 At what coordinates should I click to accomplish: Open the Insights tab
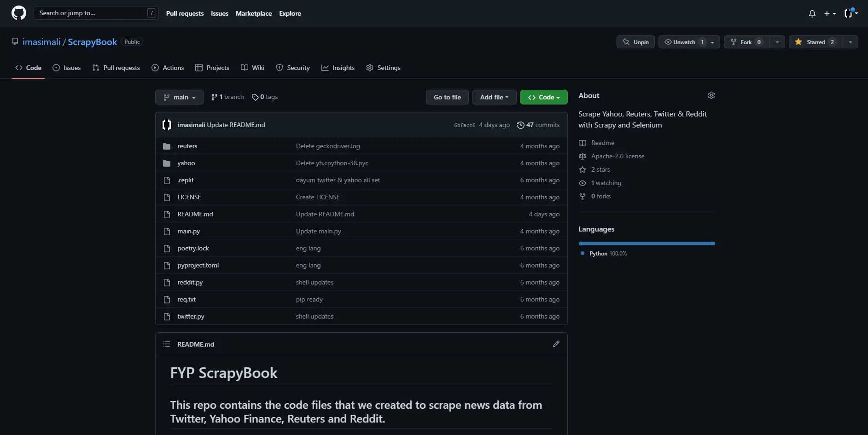coord(338,68)
